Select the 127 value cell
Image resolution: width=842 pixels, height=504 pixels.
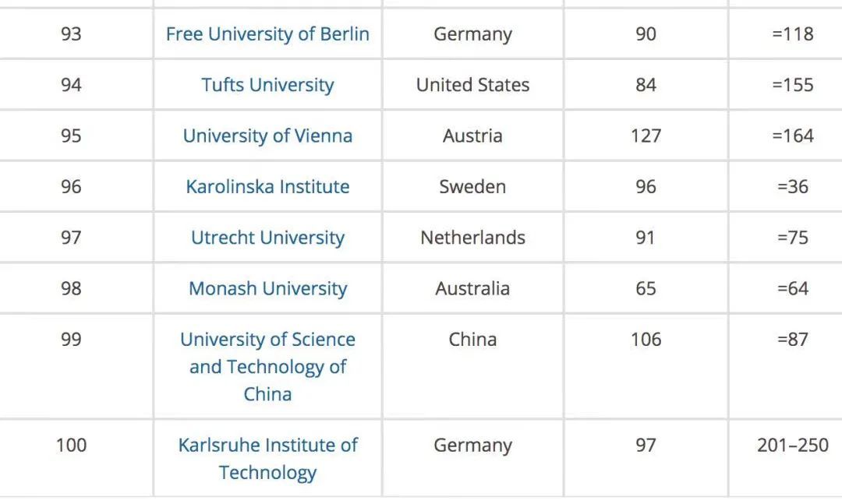pyautogui.click(x=646, y=136)
